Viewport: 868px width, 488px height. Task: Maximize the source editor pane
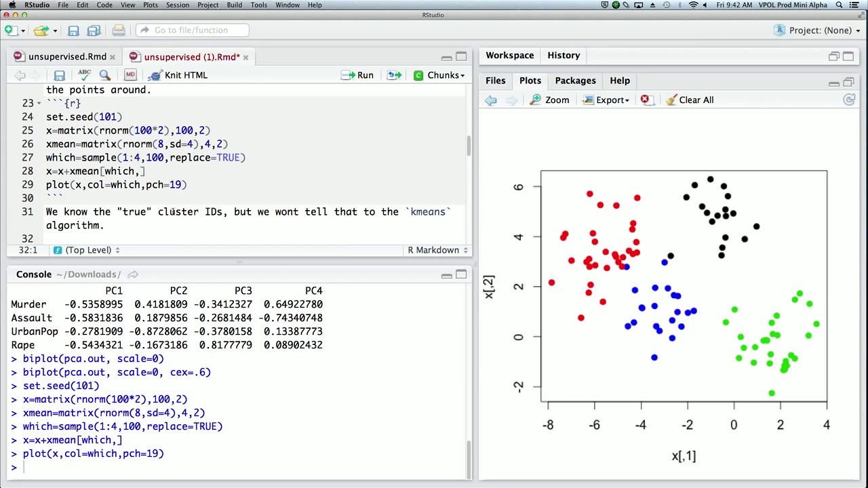pos(461,57)
